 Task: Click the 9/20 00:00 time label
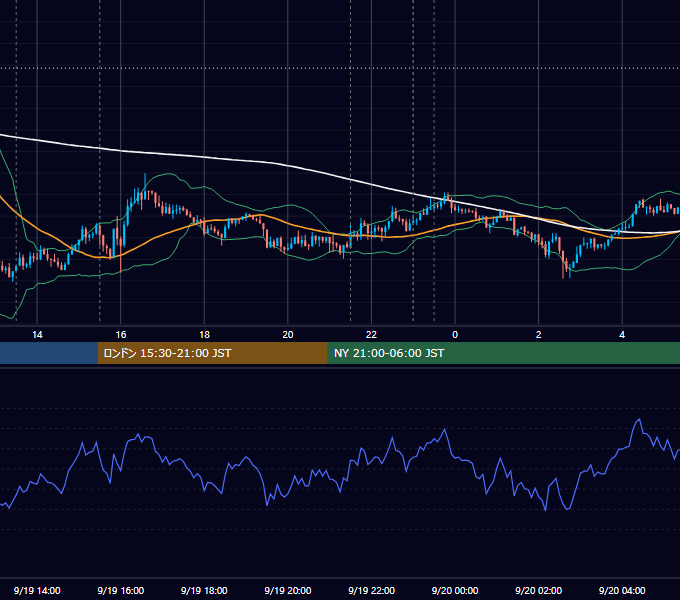[455, 590]
